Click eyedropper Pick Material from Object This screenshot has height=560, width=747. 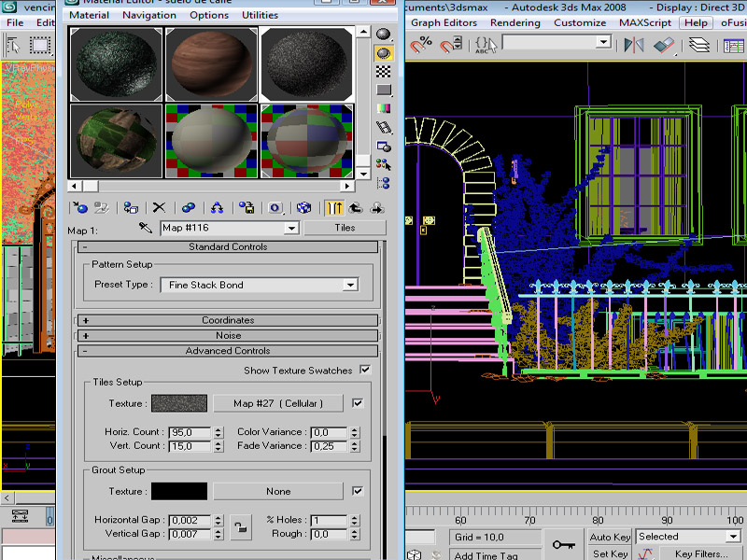(146, 228)
